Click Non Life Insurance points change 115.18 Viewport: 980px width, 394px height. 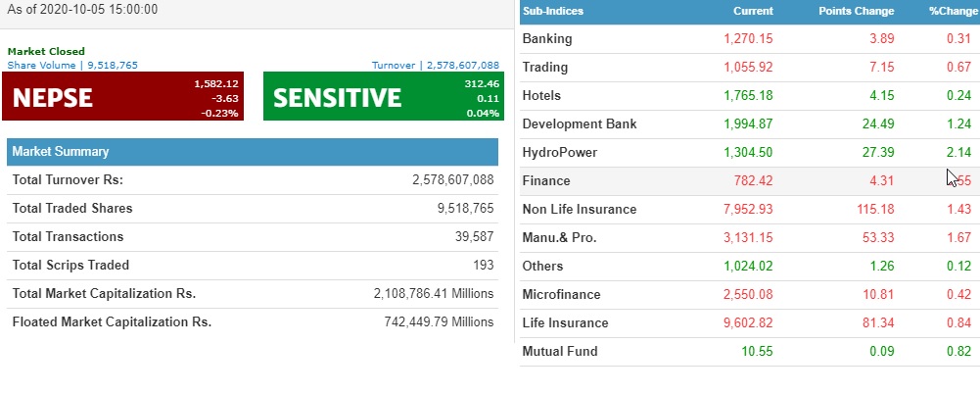(x=875, y=210)
